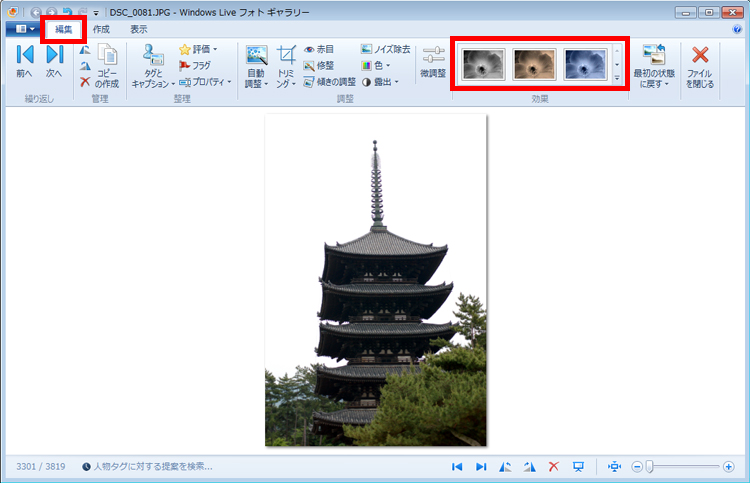Switch to the 表示 tab
This screenshot has height=483, width=750.
[x=139, y=29]
